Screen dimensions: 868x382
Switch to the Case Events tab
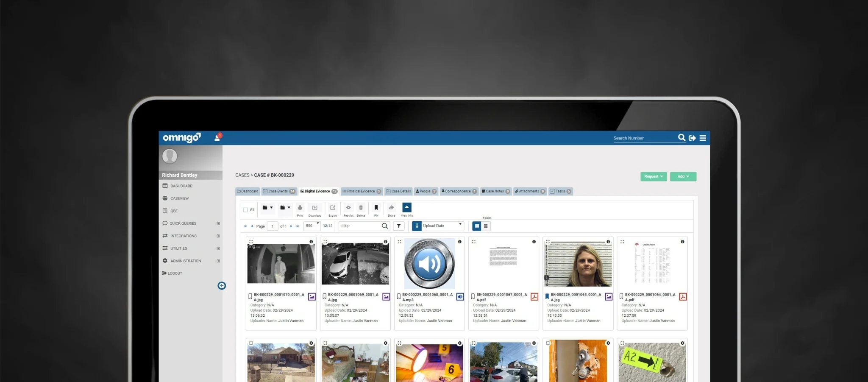[279, 191]
